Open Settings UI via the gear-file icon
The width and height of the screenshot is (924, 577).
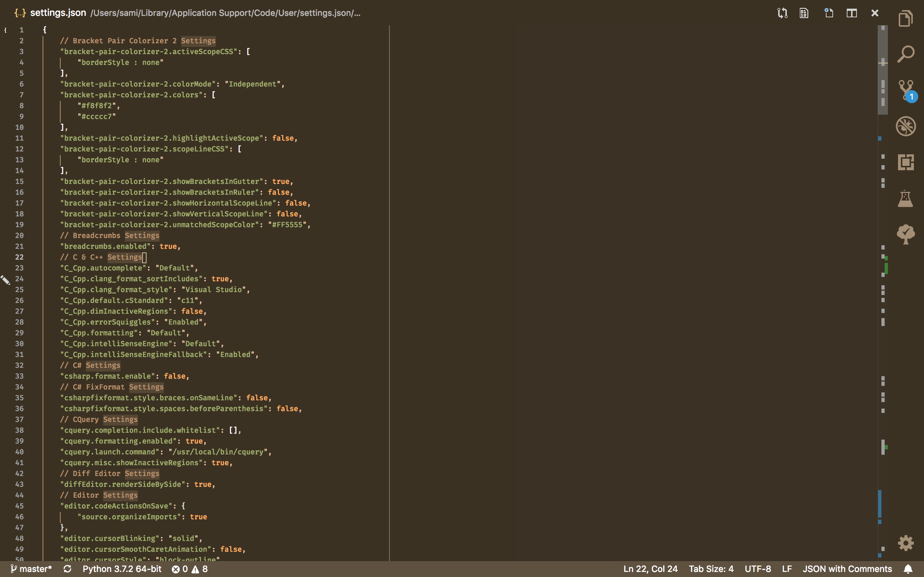click(829, 13)
